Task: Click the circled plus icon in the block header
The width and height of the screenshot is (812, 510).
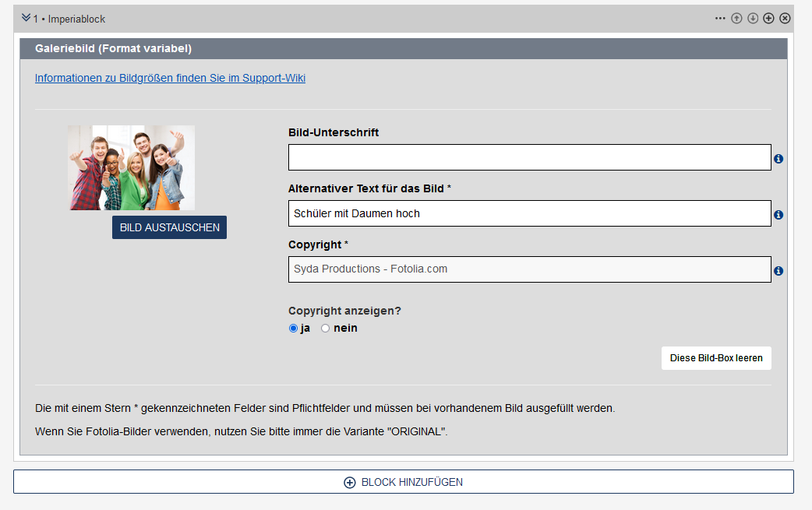Action: point(768,19)
